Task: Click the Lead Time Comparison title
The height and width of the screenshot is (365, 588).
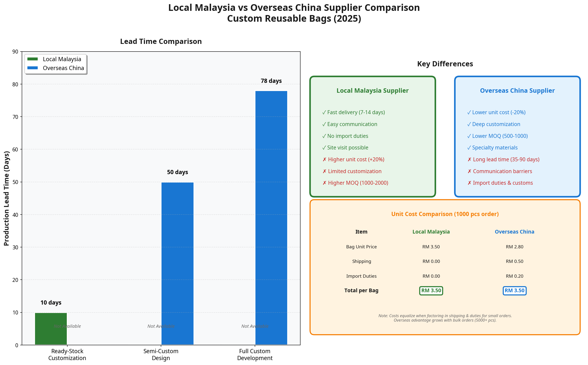Action: (x=161, y=41)
